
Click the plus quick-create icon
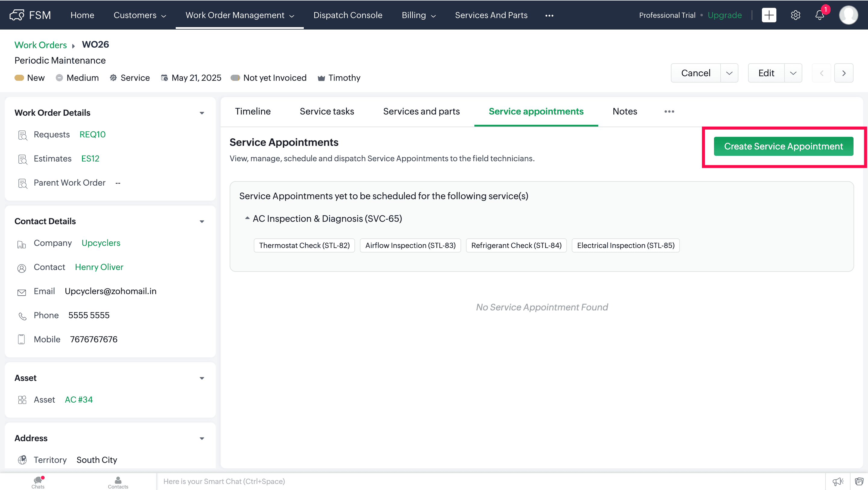pyautogui.click(x=769, y=15)
